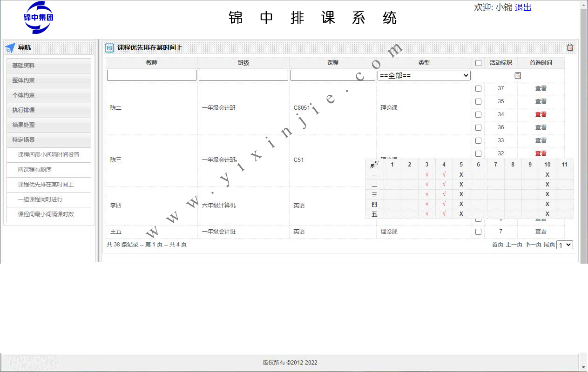This screenshot has height=372, width=588.
Task: Open 一组课程同时进行 menu item
Action: tap(49, 199)
